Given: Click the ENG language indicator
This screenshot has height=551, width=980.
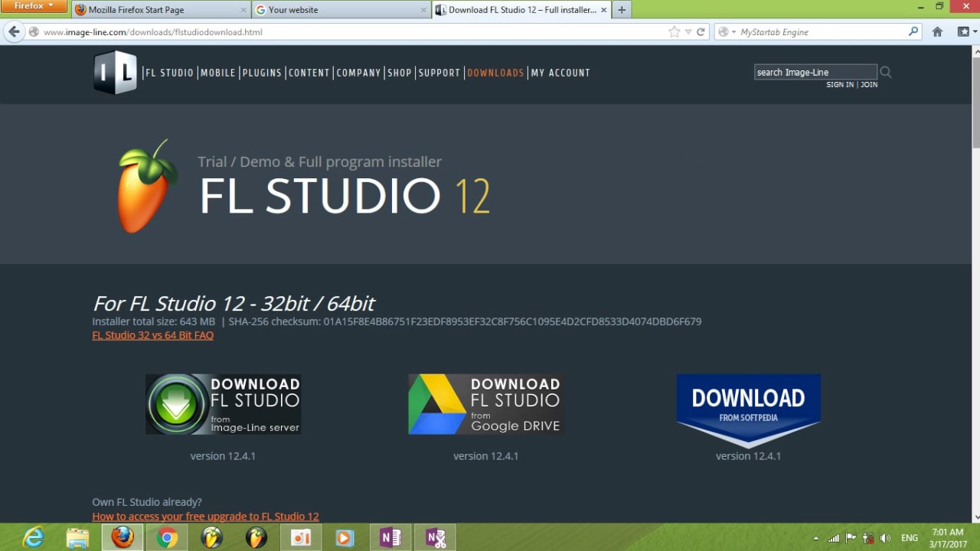Looking at the screenshot, I should [x=910, y=538].
